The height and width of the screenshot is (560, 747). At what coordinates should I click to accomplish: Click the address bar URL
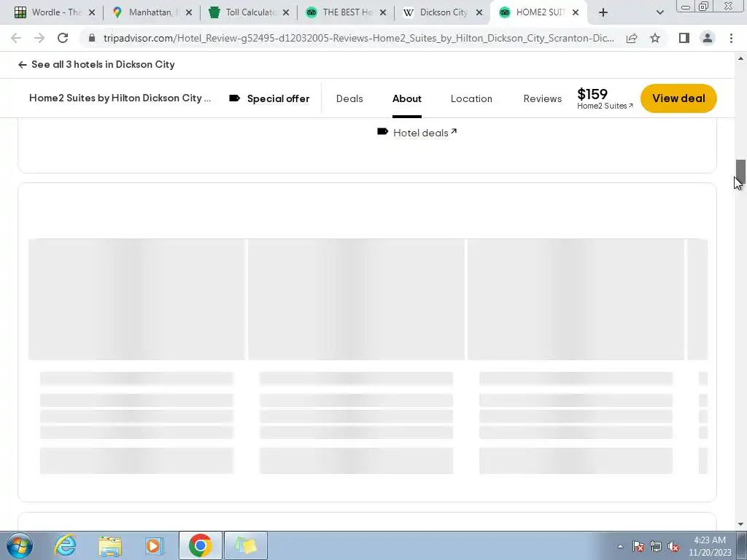click(x=358, y=38)
